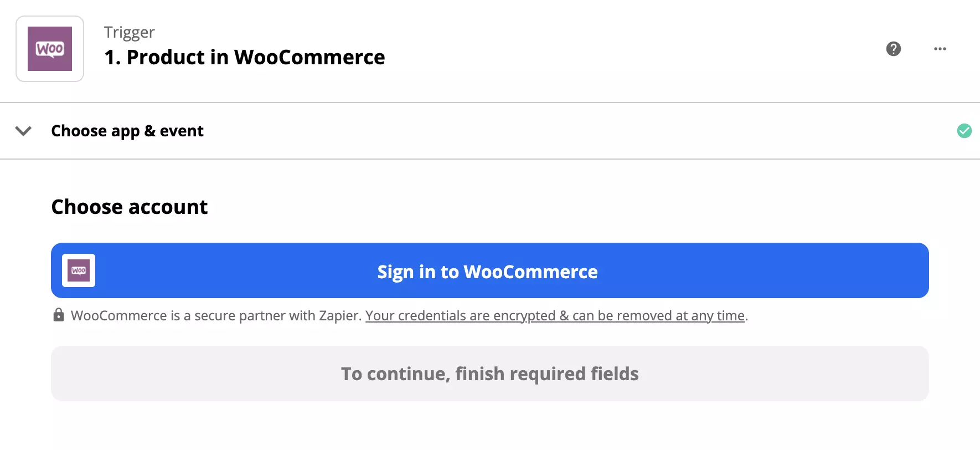Click the WooCommerce app logo icon
Image resolution: width=980 pixels, height=450 pixels.
pos(49,49)
